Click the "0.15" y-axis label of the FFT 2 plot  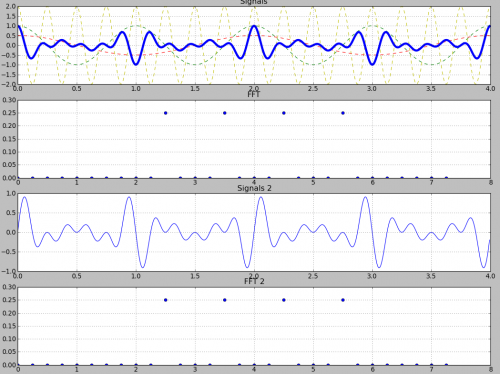(x=9, y=326)
